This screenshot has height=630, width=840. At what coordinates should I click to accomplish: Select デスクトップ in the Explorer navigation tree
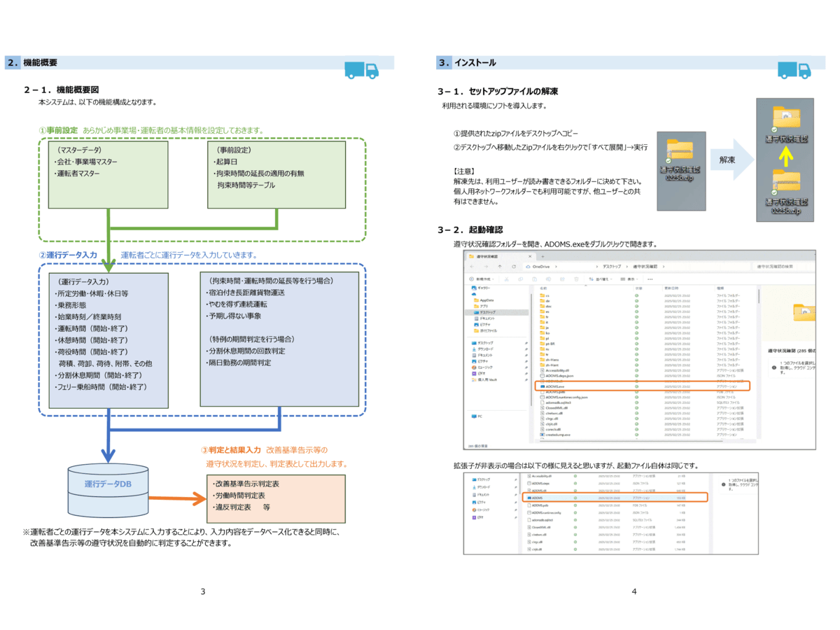488,312
